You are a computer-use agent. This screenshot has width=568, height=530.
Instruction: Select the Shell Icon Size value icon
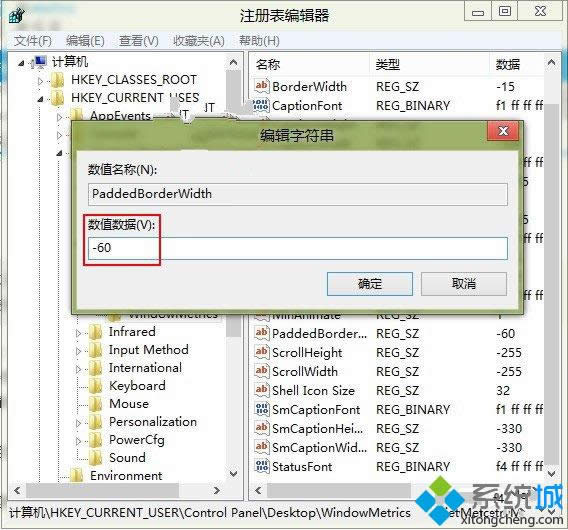tap(262, 390)
